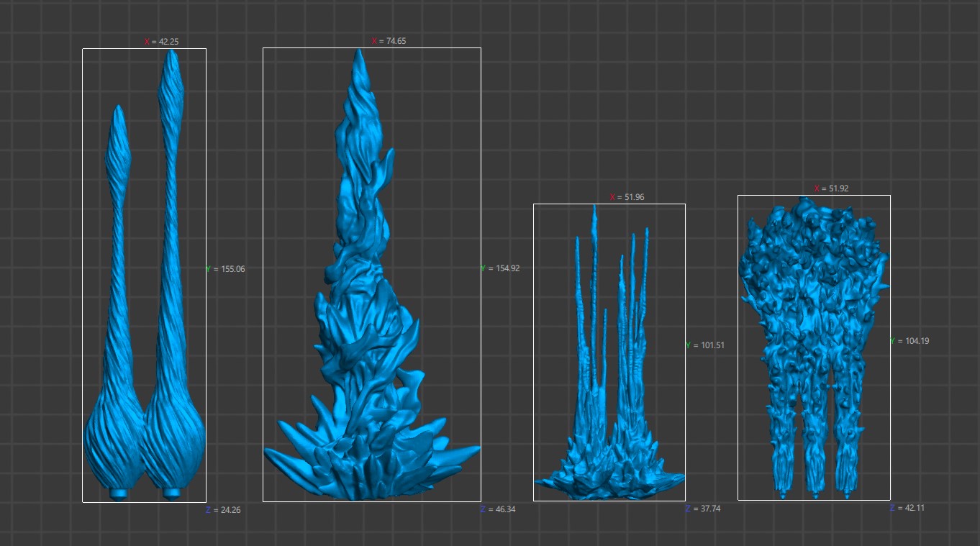Click the X = 42.25 dimension label
The image size is (980, 546).
(162, 42)
